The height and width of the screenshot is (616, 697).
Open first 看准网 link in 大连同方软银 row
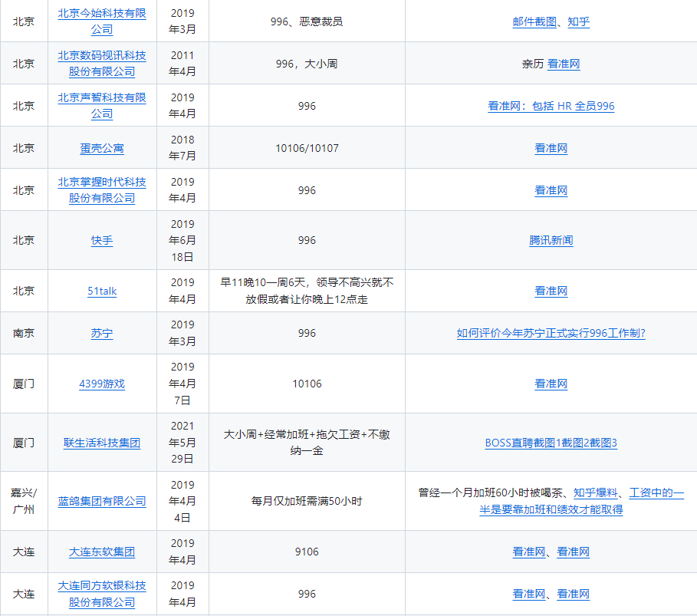point(529,594)
